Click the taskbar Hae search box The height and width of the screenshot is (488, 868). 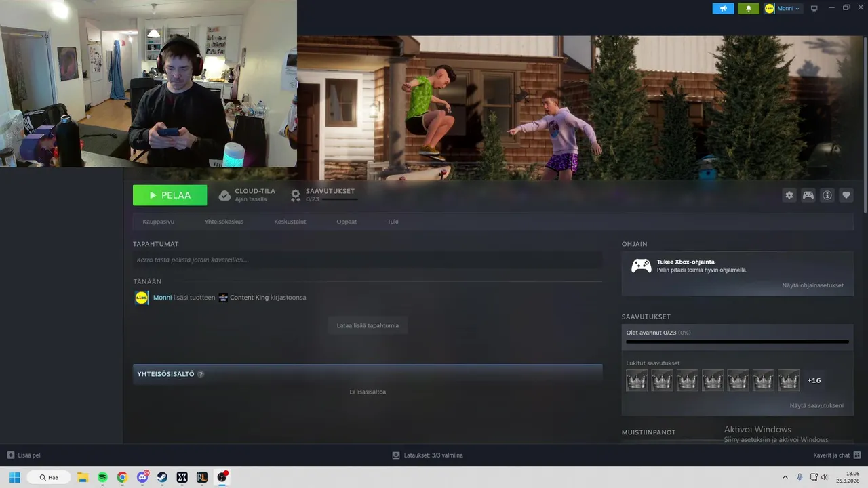pos(49,477)
